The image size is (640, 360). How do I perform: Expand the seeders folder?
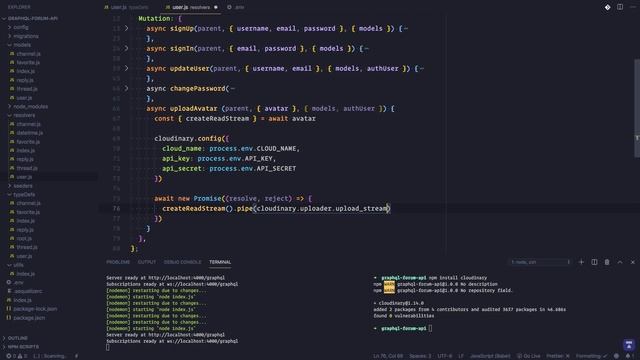click(x=20, y=186)
